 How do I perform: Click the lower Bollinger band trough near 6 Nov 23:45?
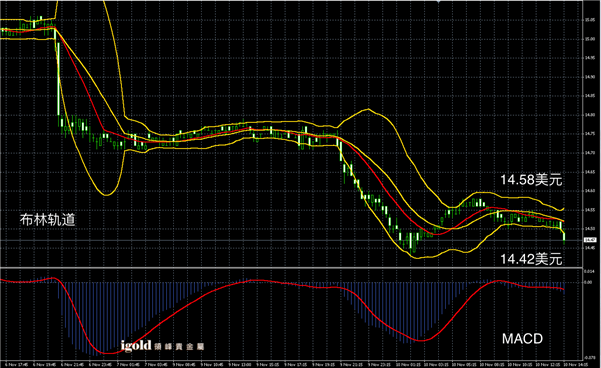106,195
